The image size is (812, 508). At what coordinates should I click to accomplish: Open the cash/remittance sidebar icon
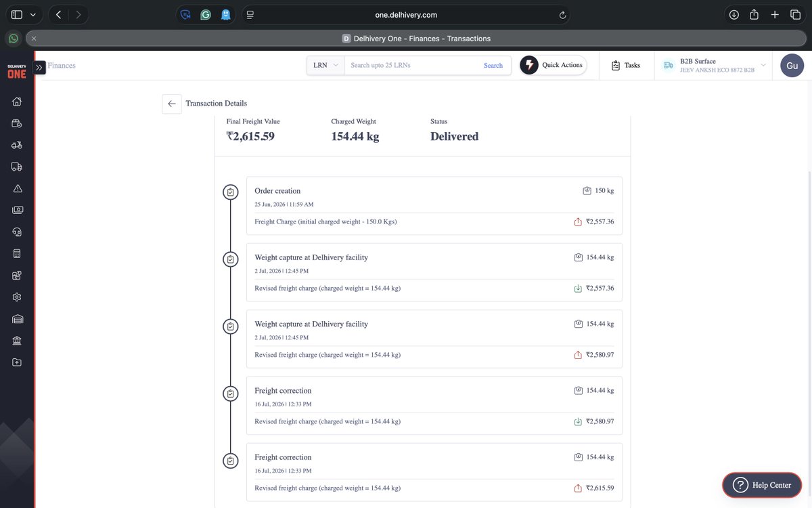[x=17, y=210]
